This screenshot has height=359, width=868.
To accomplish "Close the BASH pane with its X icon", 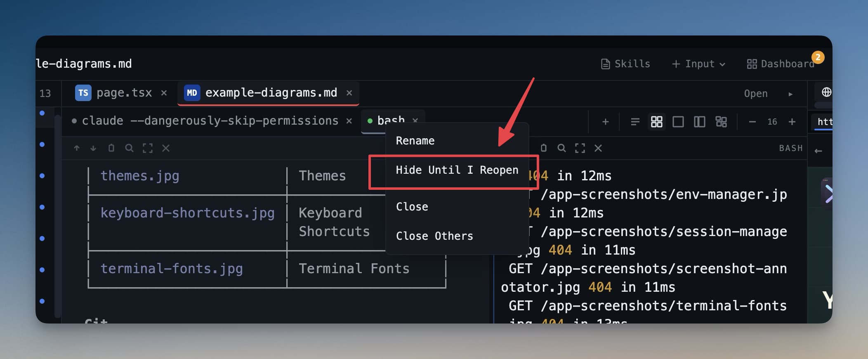I will click(x=598, y=148).
